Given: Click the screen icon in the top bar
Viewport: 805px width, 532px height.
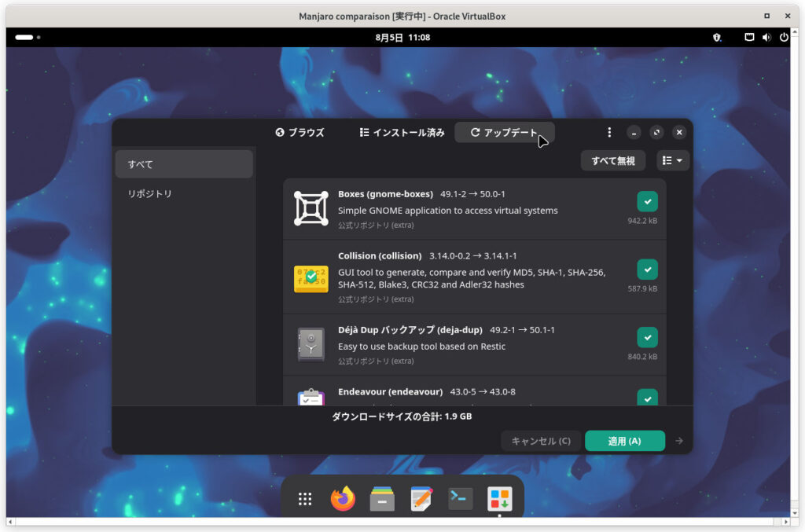Looking at the screenshot, I should [749, 38].
